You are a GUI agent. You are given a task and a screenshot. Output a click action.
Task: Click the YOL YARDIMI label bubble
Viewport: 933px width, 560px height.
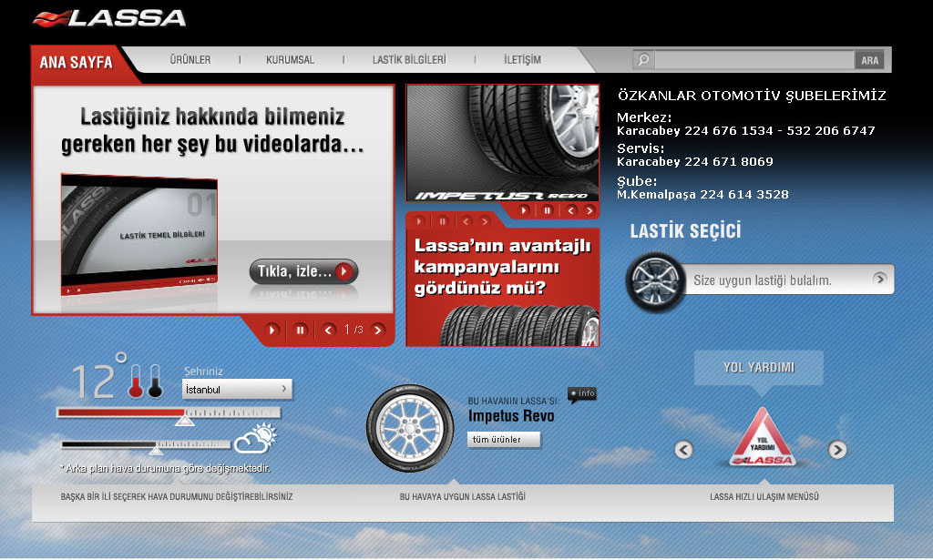pyautogui.click(x=759, y=367)
